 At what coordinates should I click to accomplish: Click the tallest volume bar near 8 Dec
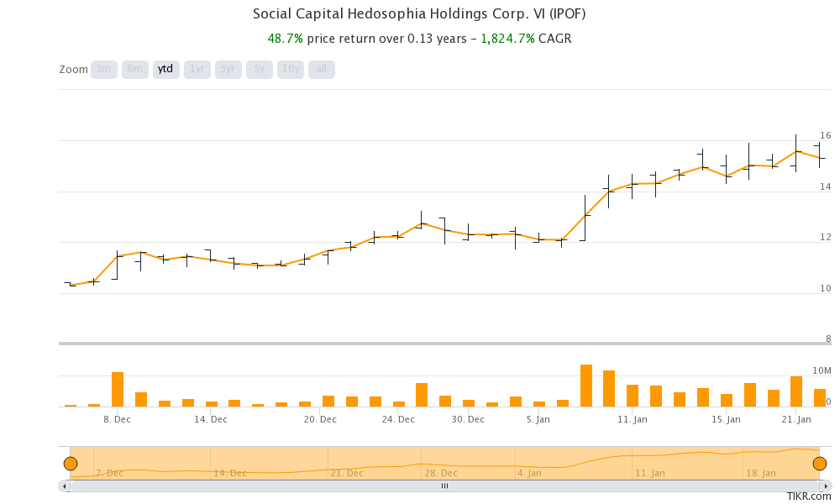pos(117,386)
